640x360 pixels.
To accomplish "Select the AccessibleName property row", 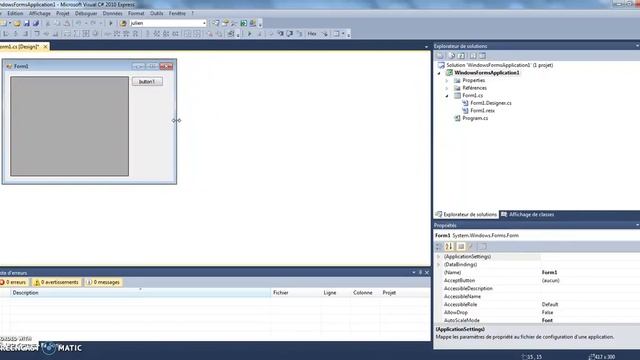I will click(537, 297).
